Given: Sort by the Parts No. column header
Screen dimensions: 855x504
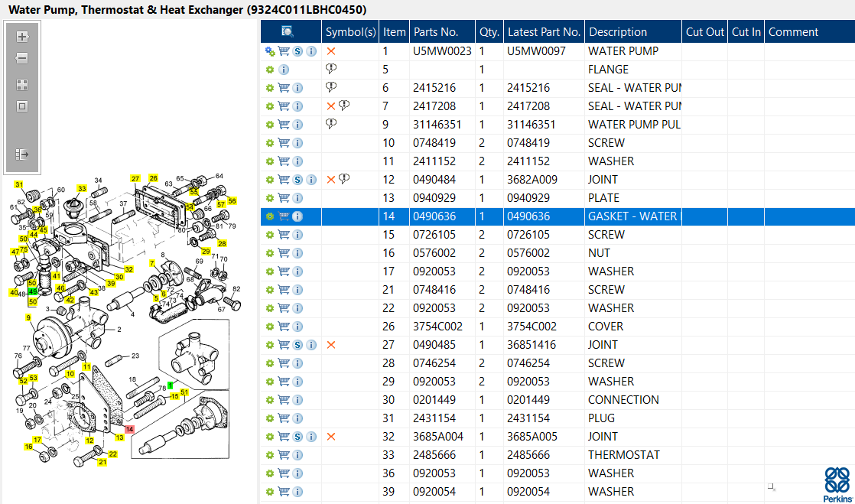Looking at the screenshot, I should 442,31.
